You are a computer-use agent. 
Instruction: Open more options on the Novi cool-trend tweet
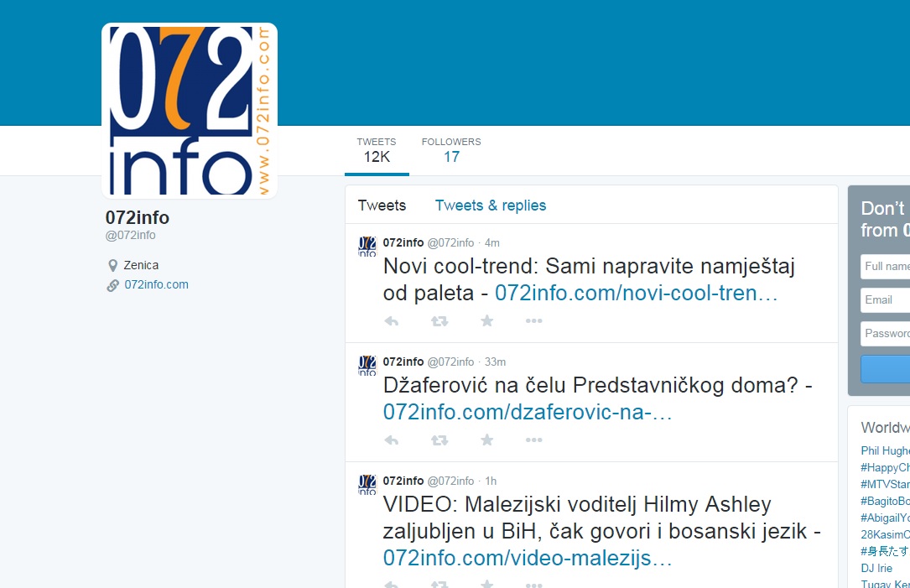coord(534,320)
